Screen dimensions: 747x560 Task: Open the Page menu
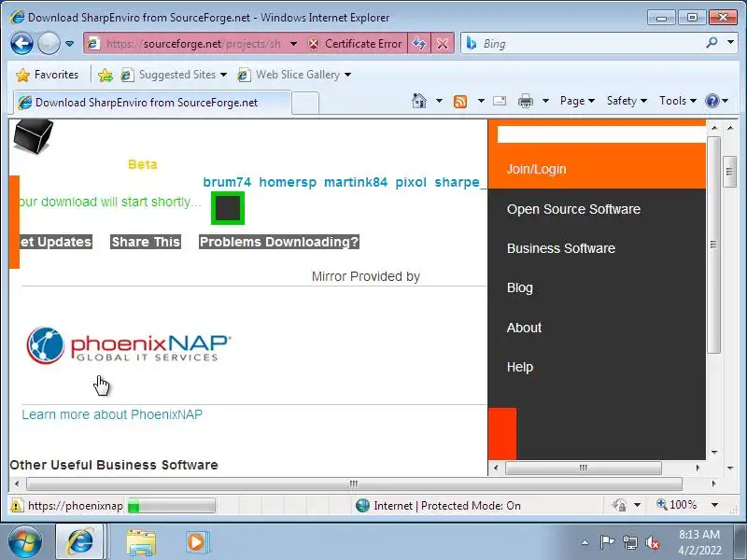577,101
